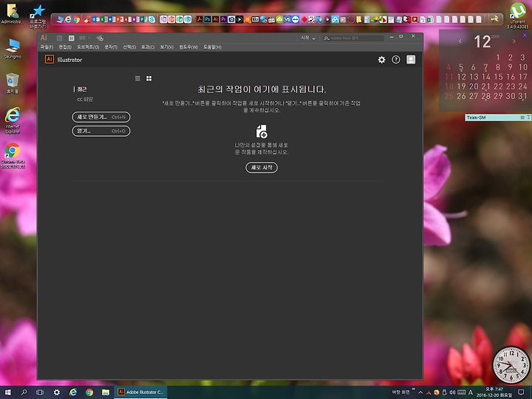This screenshot has width=532, height=399.
Task: Show hidden system tray icons
Action: point(420,392)
